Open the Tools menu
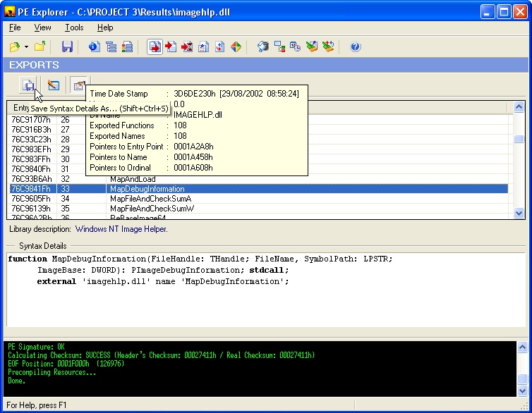This screenshot has width=532, height=413. (74, 27)
